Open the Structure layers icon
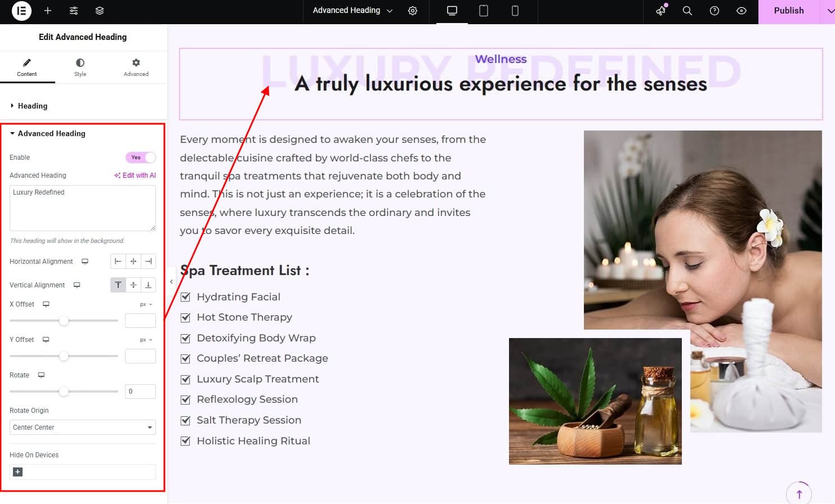The width and height of the screenshot is (835, 504). [x=100, y=11]
